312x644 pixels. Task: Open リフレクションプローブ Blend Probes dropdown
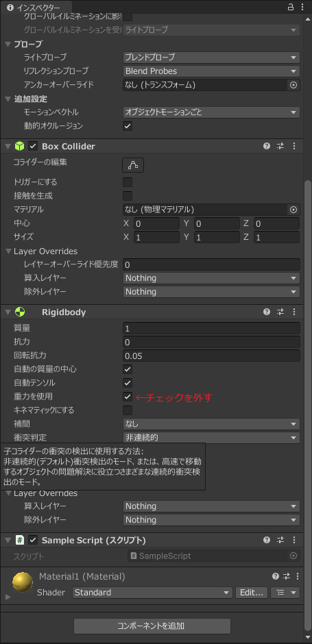(x=211, y=71)
